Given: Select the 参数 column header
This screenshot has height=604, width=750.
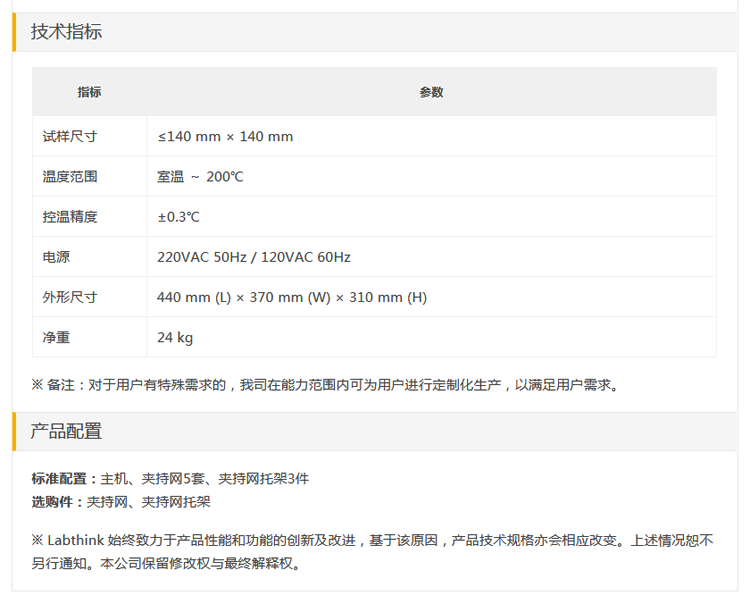Looking at the screenshot, I should 431,92.
